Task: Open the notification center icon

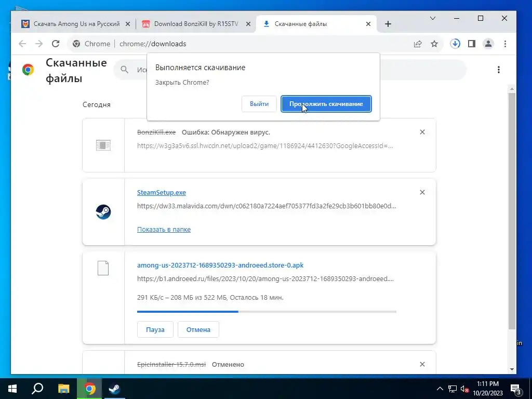Action: [515, 389]
